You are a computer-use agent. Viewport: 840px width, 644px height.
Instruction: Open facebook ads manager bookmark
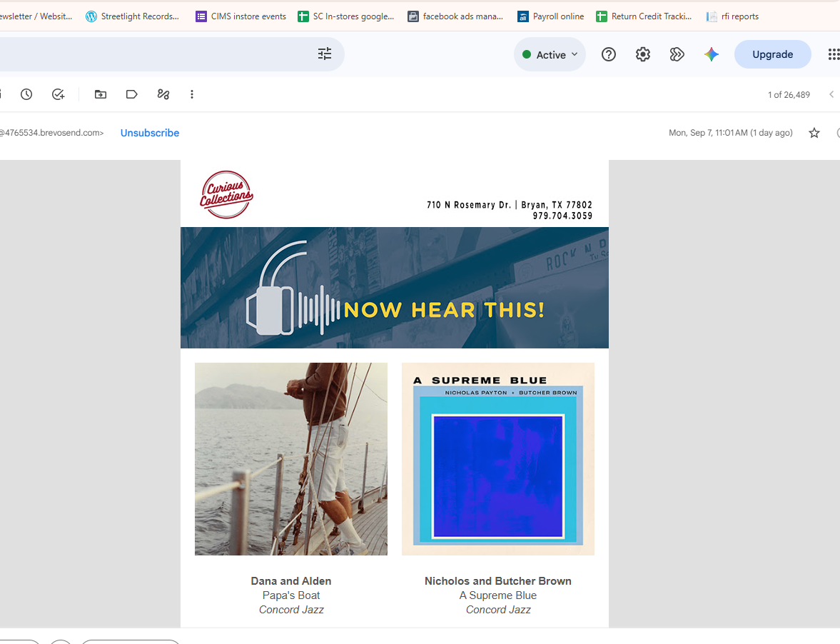[455, 16]
